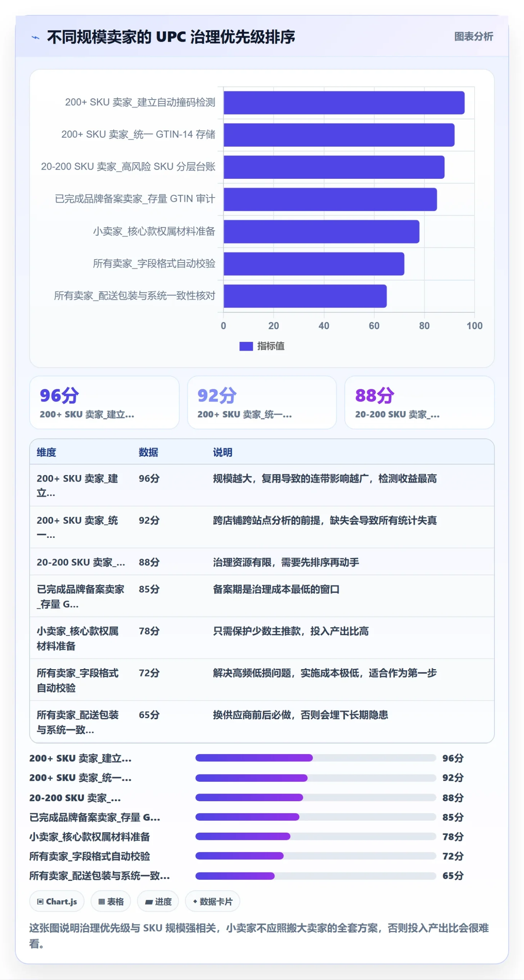The width and height of the screenshot is (524, 980).
Task: Click the chart bar for 统一 GTIN-14 存储
Action: point(339,135)
